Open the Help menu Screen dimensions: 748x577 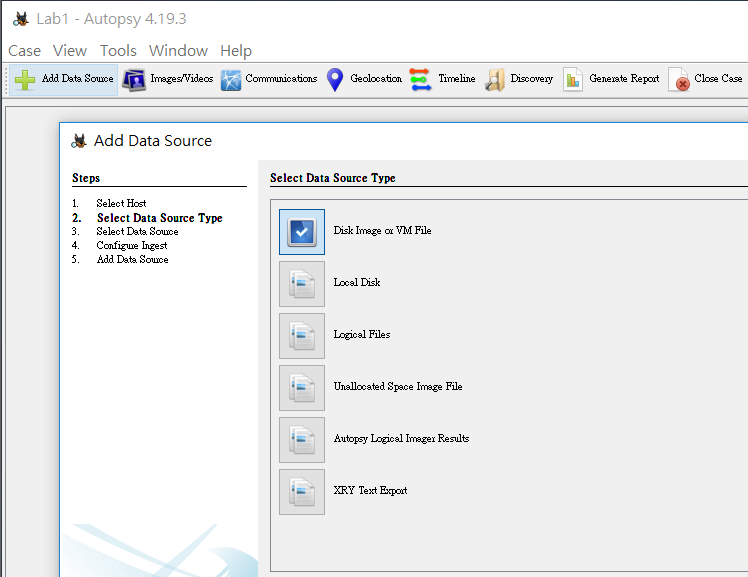click(x=236, y=51)
